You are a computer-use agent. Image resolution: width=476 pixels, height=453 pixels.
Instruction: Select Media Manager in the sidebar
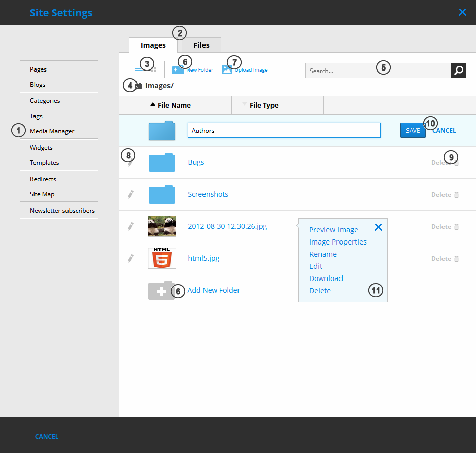[52, 131]
